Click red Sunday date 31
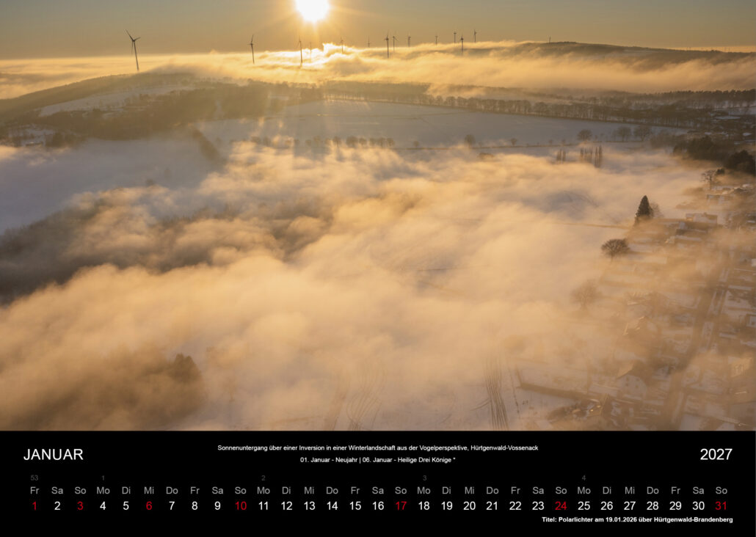This screenshot has height=537, width=756. coord(722,505)
